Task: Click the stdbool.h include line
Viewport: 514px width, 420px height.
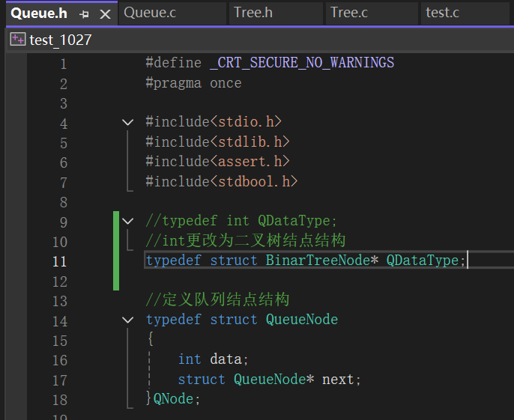Action: tap(222, 181)
